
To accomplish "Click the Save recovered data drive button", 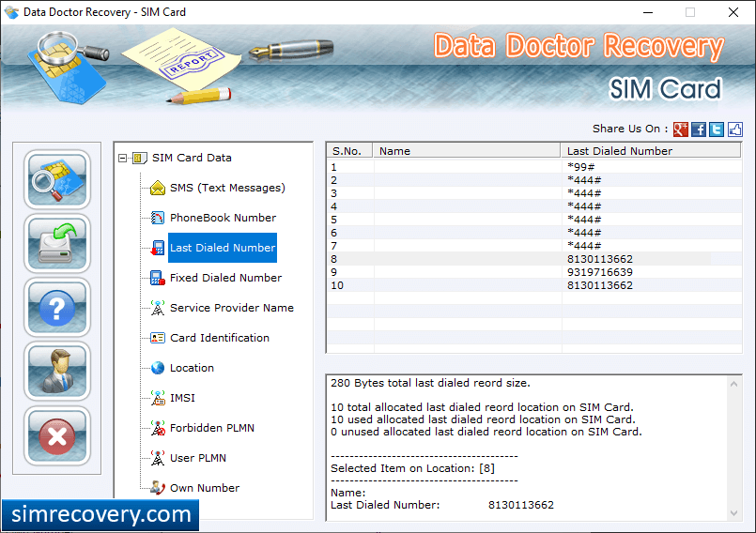I will click(57, 243).
